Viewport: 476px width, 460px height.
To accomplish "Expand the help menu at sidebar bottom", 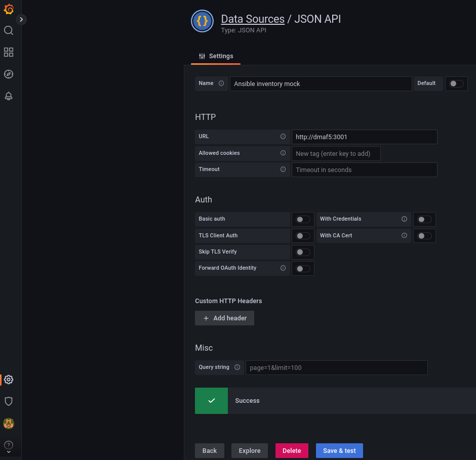I will (9, 446).
